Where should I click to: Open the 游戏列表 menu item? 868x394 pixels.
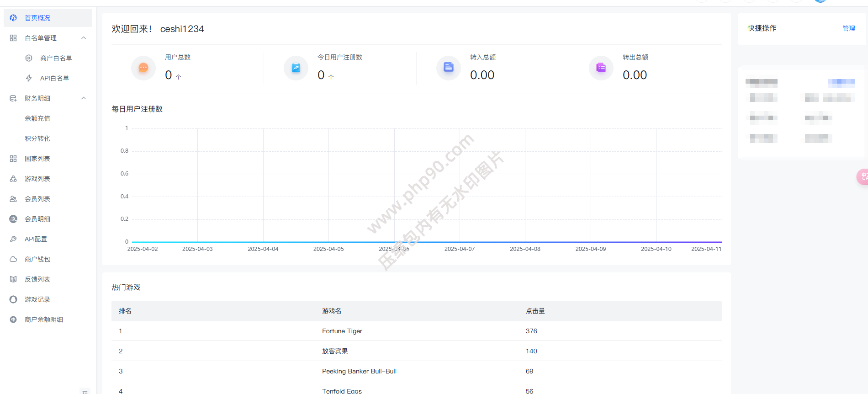pyautogui.click(x=37, y=179)
